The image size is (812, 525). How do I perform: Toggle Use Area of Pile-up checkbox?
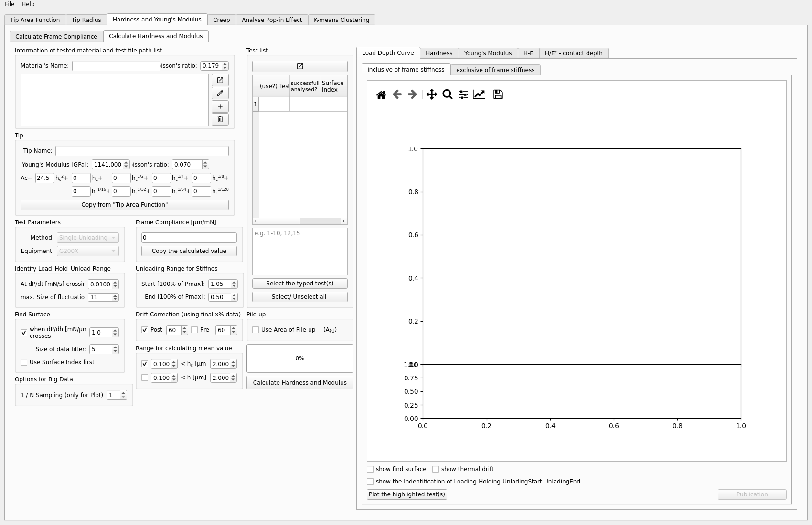pos(256,330)
